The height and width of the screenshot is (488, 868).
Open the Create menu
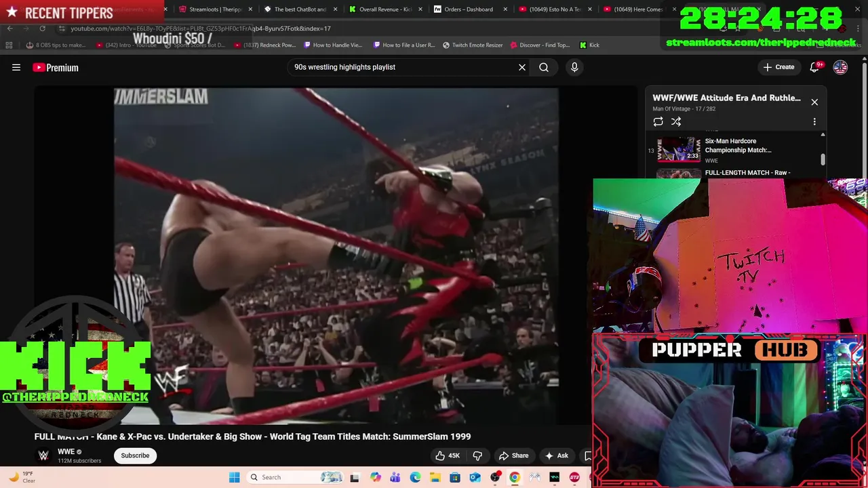coord(778,67)
